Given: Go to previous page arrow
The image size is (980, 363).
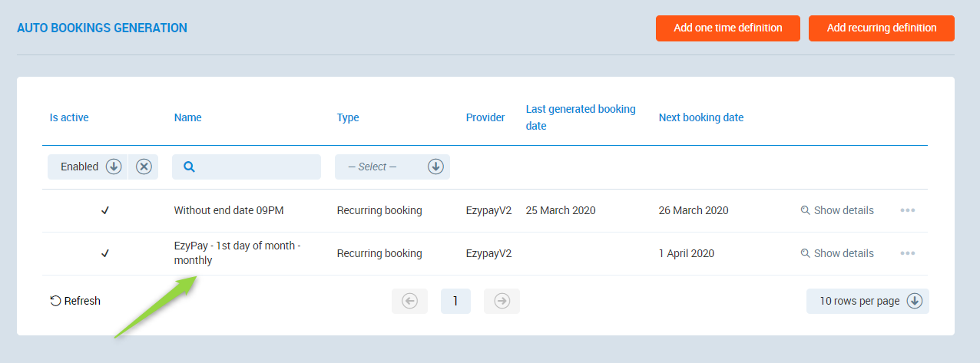Looking at the screenshot, I should coord(409,302).
